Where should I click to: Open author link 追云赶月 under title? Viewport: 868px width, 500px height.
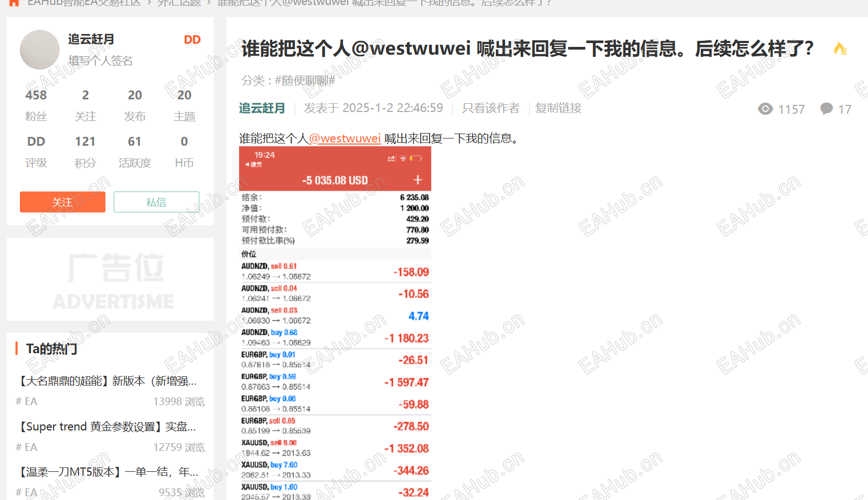pyautogui.click(x=262, y=108)
